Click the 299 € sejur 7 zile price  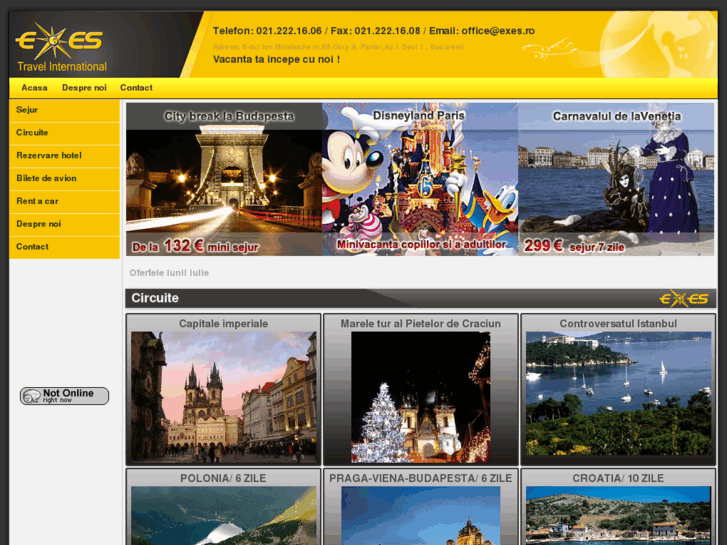tap(574, 246)
